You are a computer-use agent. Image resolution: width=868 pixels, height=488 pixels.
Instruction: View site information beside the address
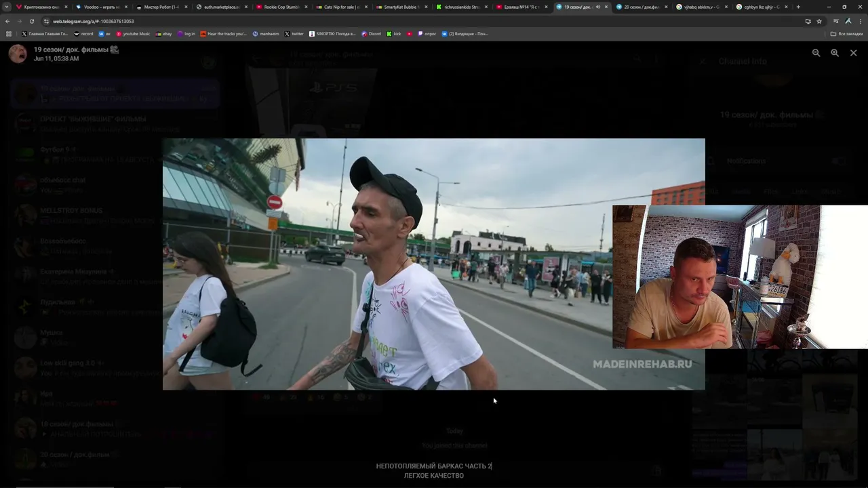[46, 21]
